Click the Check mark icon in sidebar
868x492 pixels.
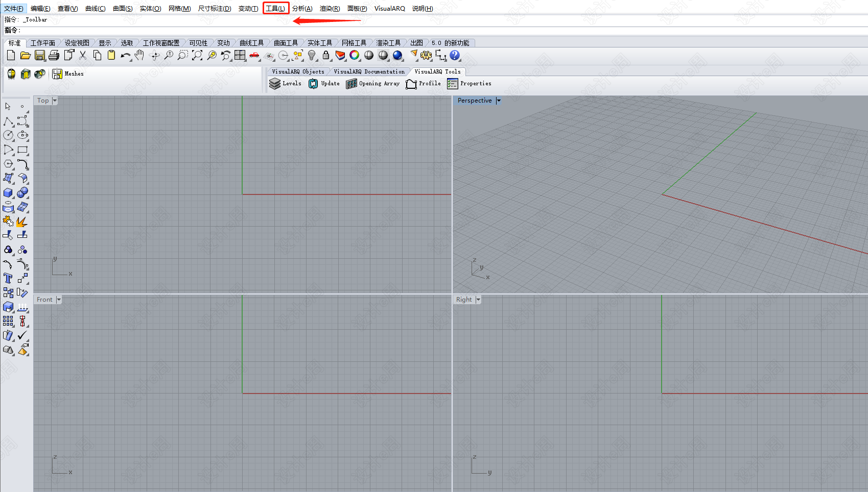click(22, 335)
